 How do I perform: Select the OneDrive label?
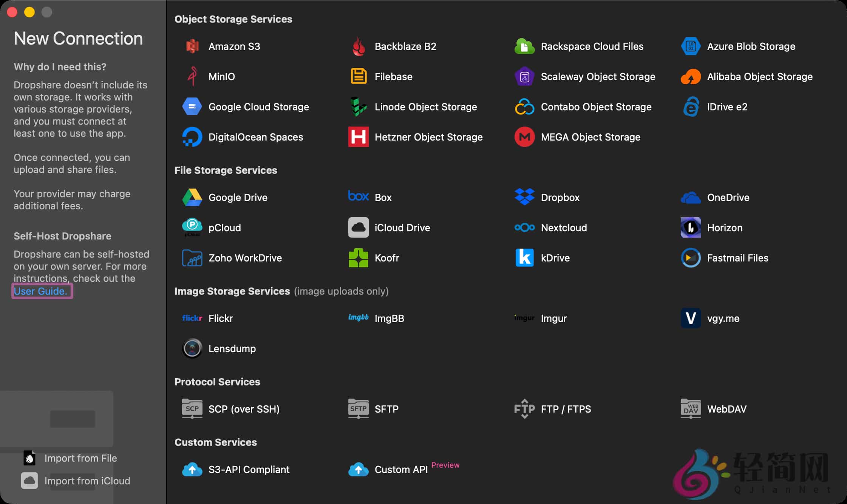[728, 198]
